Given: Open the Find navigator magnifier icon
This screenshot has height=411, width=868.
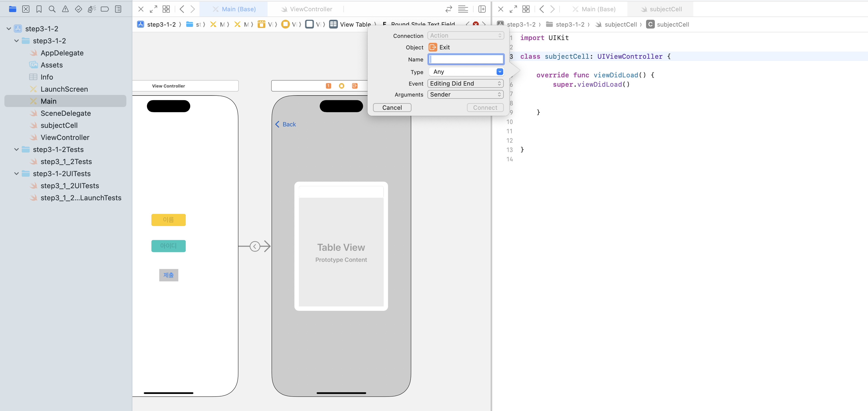Looking at the screenshot, I should click(52, 9).
